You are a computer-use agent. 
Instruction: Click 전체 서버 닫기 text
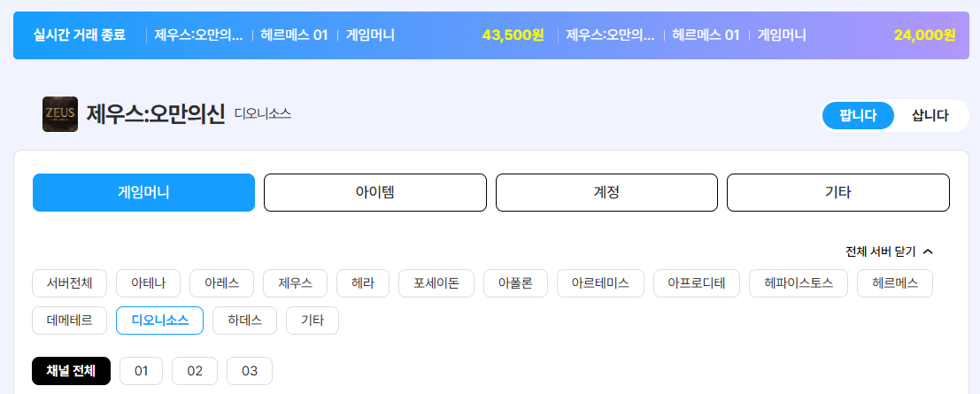click(880, 252)
